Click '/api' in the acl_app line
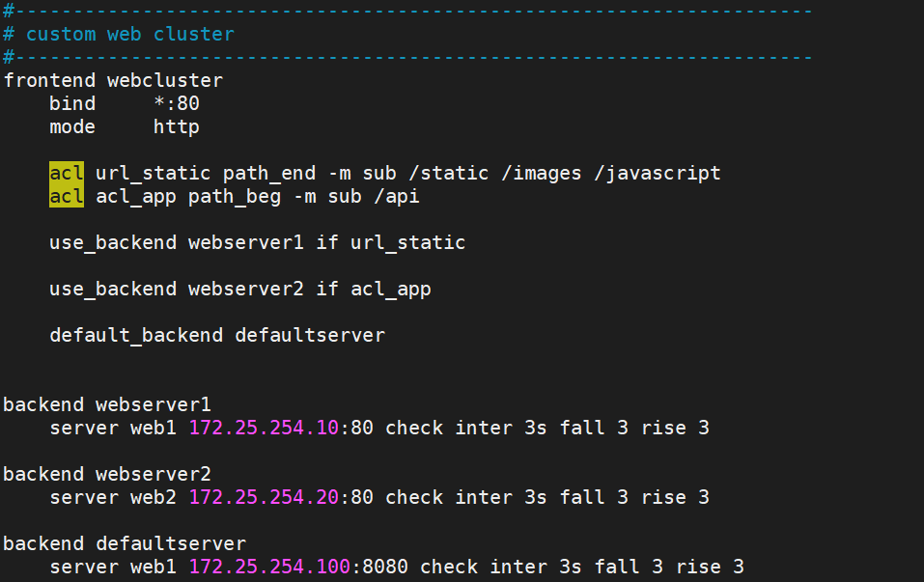This screenshot has height=582, width=924. coord(397,196)
